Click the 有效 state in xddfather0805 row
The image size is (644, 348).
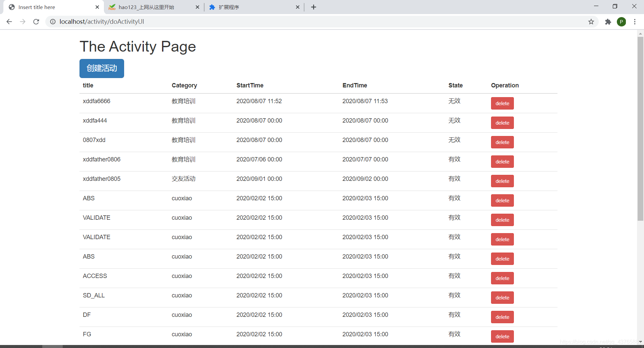[454, 179]
